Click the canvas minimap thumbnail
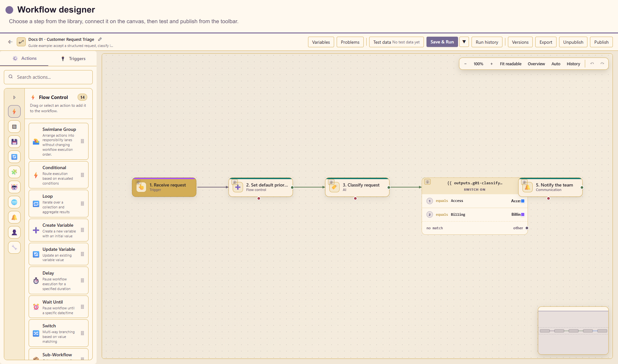The width and height of the screenshot is (618, 364). click(573, 331)
